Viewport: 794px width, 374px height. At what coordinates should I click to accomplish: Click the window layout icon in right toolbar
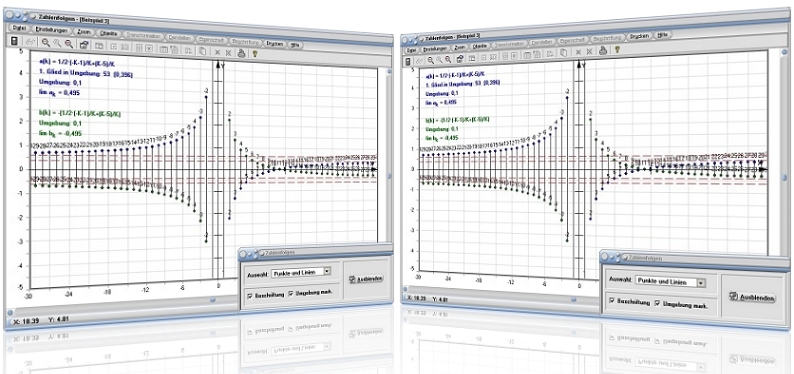pyautogui.click(x=472, y=58)
